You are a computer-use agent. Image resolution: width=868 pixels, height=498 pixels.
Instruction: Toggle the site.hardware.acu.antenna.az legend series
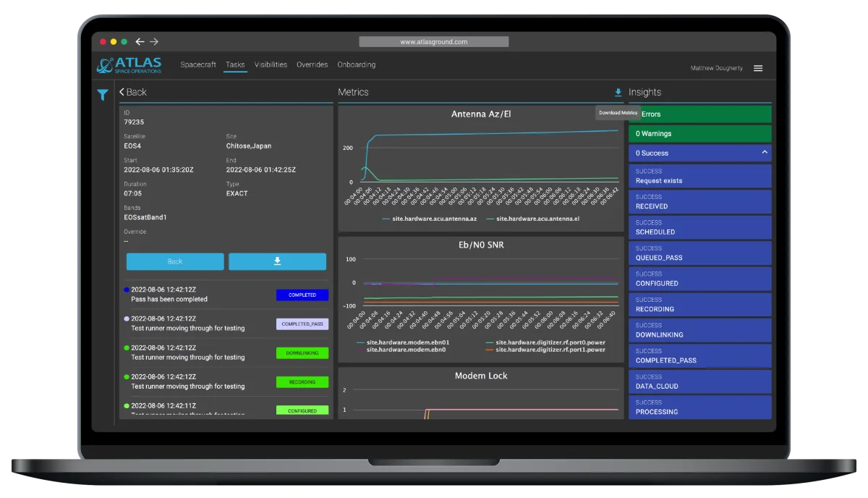coord(430,218)
